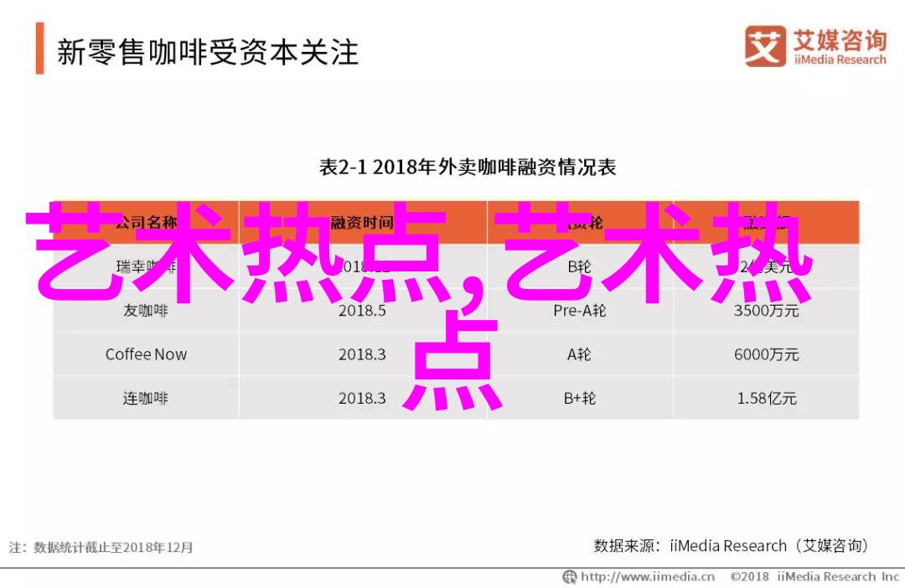Click the table title 表2-1 2018年外卖咖啡融资情况表
905x588 pixels.
click(x=468, y=168)
